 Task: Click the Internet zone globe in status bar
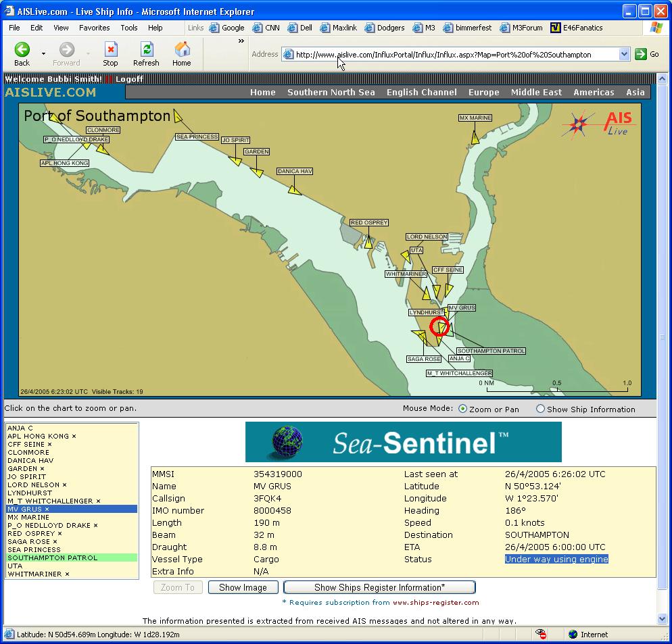click(573, 635)
